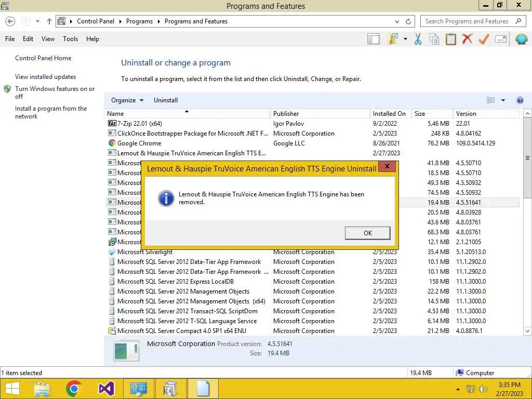Click the Control Panel breadcrumb segment
Screen dimensions: 532x399
(96, 21)
